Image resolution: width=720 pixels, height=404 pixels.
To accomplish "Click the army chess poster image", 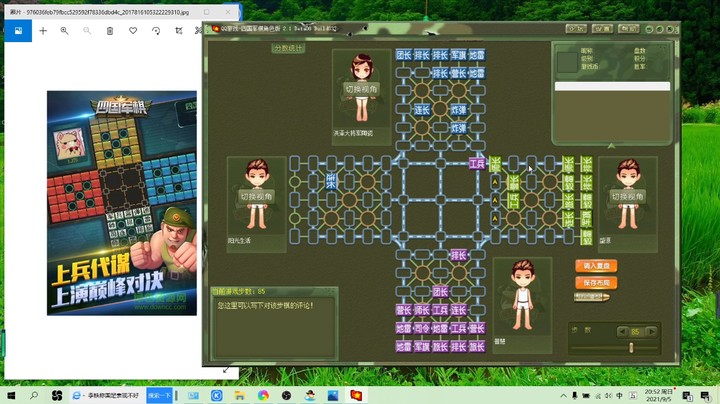I will (122, 203).
